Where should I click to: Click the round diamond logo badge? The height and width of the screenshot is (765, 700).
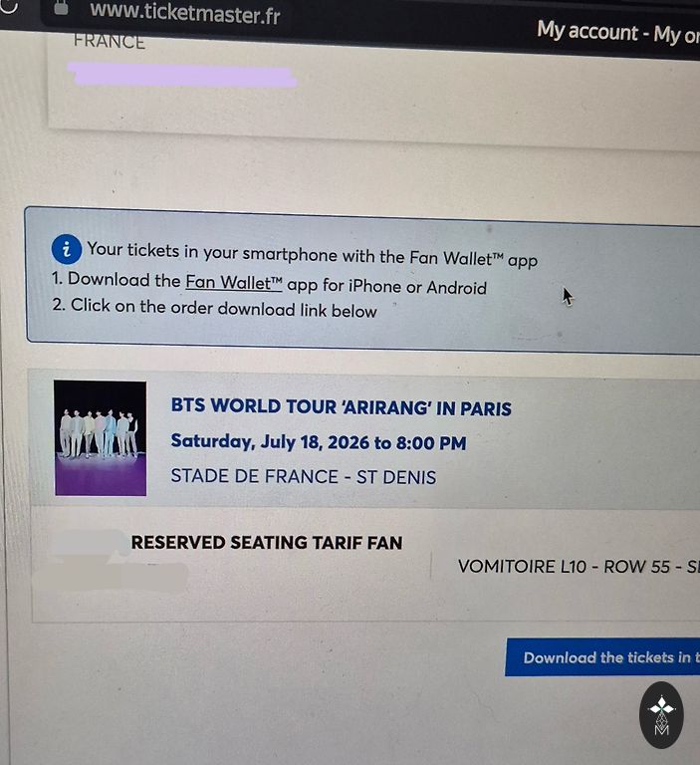coord(661,715)
